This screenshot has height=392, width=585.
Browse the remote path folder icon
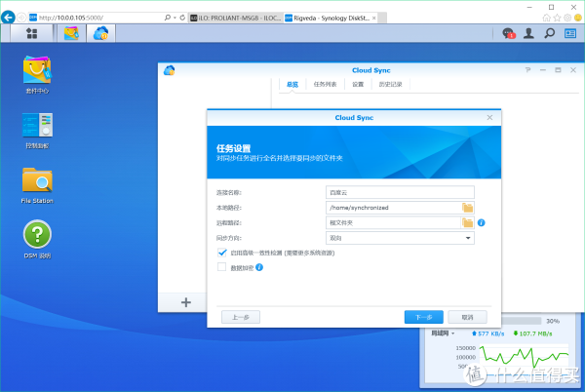[x=467, y=223]
